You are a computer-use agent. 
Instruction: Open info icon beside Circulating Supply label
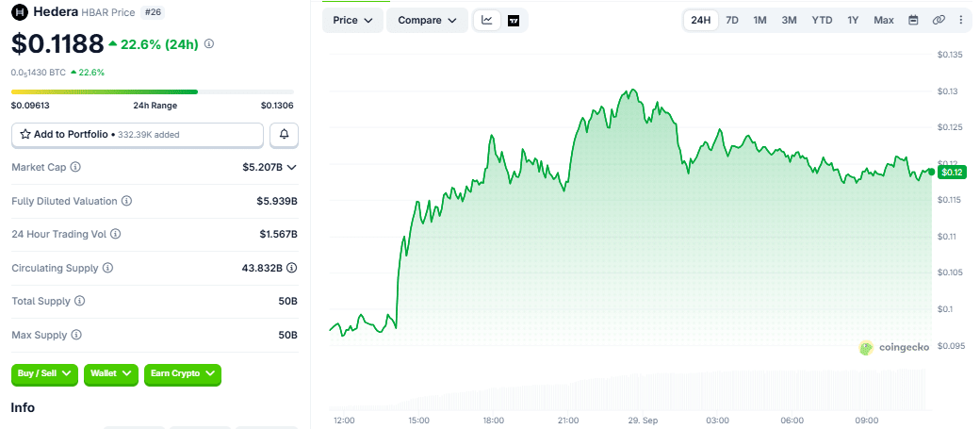(x=107, y=269)
